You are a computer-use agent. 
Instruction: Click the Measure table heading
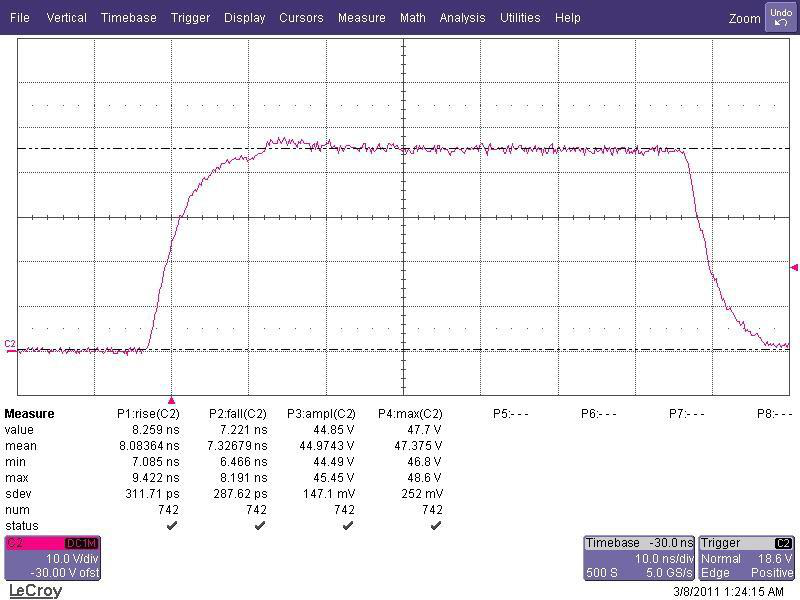point(29,414)
